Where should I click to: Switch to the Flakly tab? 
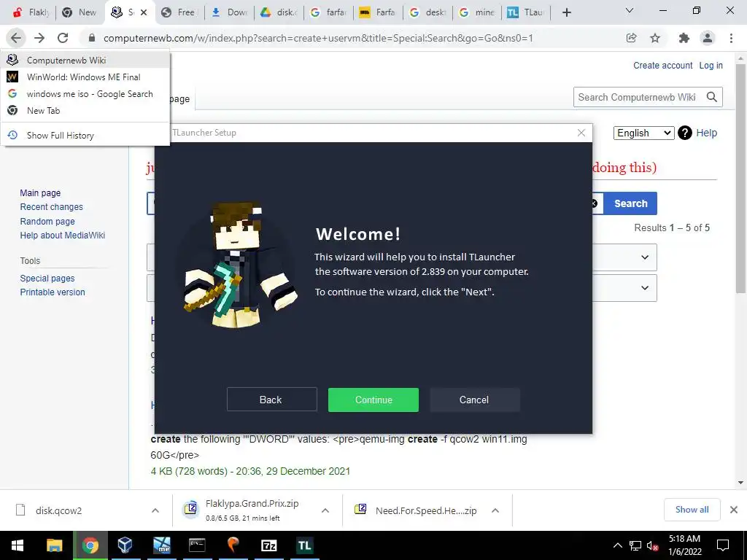point(31,12)
